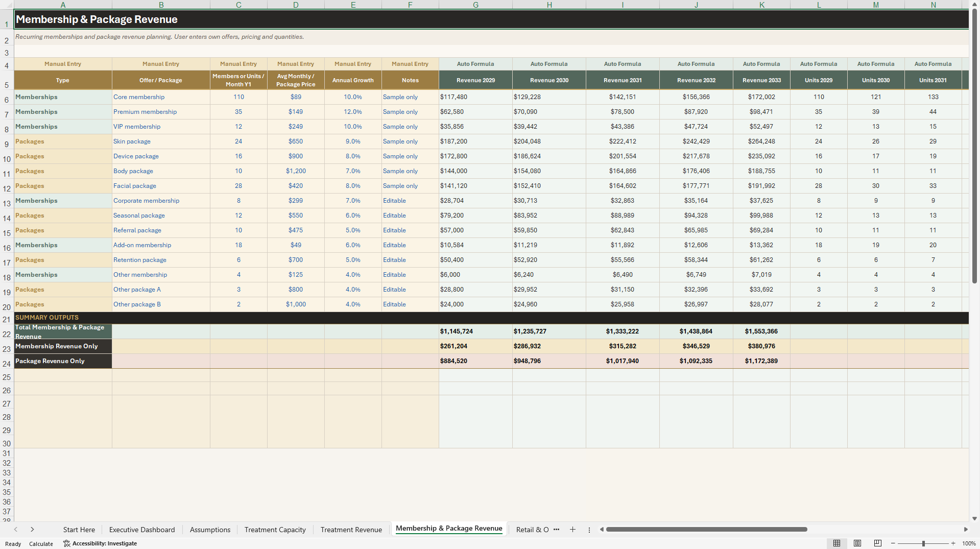Select SUMMARY OUTPUTS section header
The image size is (980, 549).
47,318
